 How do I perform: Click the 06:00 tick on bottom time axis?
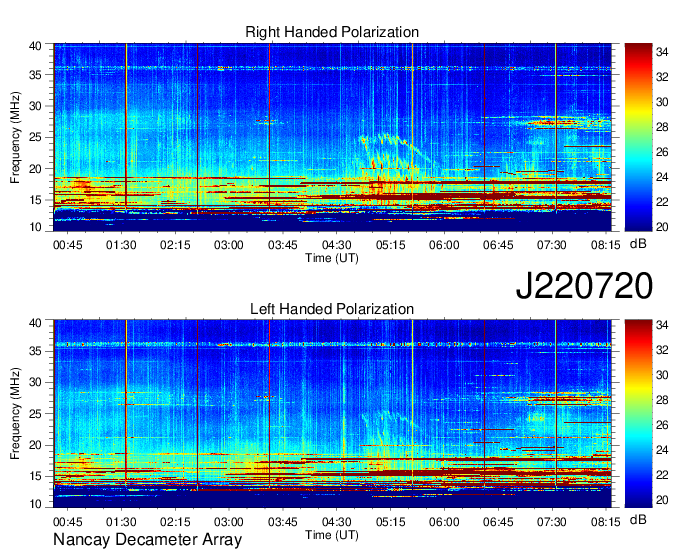click(x=444, y=522)
